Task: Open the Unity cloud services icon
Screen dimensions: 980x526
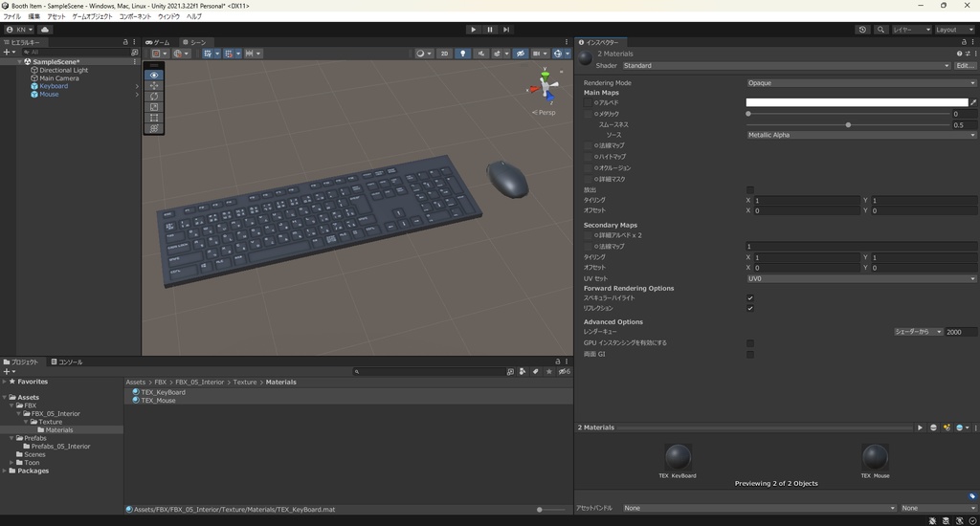Action: coord(45,30)
